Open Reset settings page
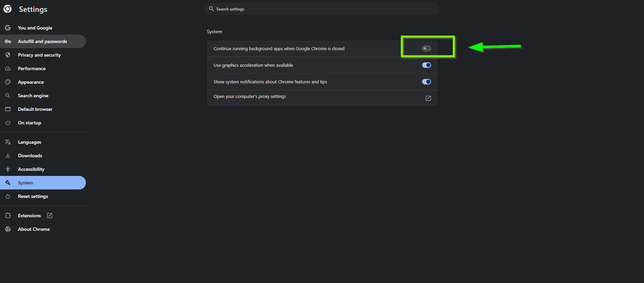This screenshot has width=644, height=283. [x=43, y=196]
